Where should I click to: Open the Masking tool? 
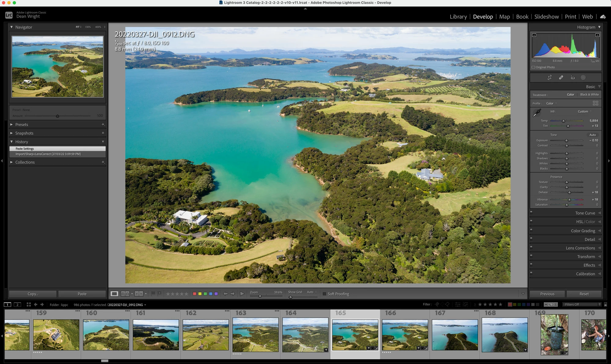(x=583, y=77)
